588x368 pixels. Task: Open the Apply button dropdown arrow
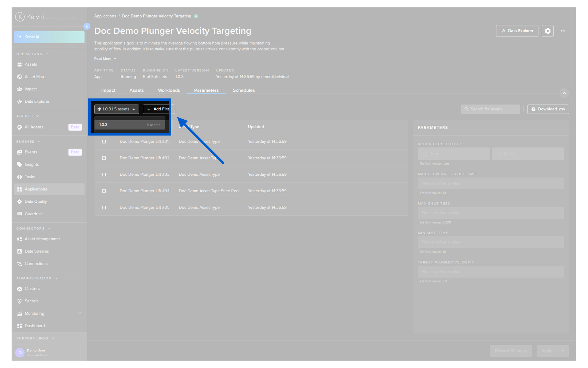tap(563, 351)
